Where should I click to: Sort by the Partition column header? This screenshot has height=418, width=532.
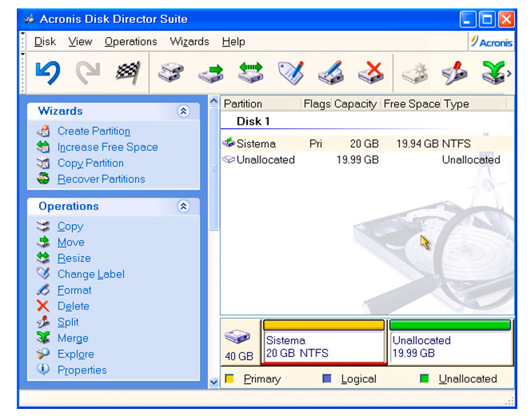click(x=261, y=104)
